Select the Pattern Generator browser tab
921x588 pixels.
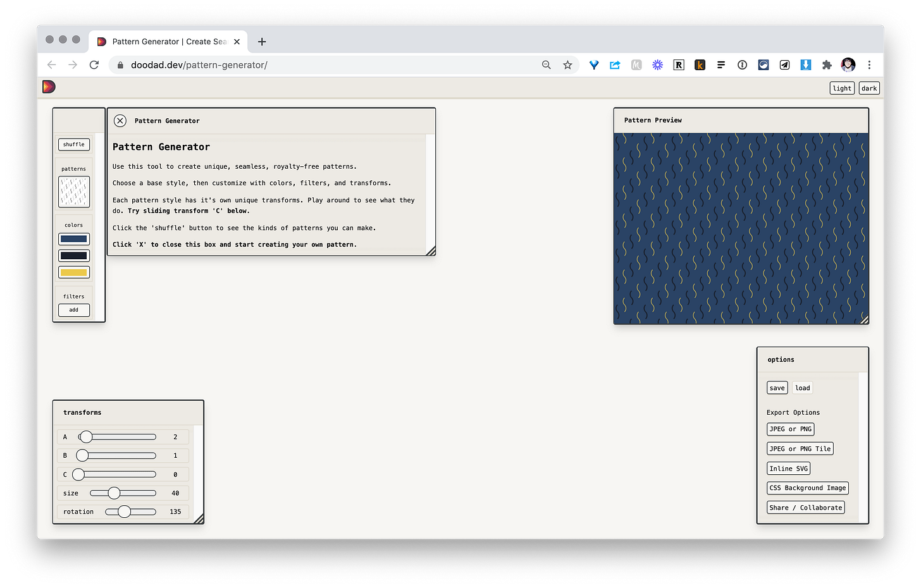point(163,41)
